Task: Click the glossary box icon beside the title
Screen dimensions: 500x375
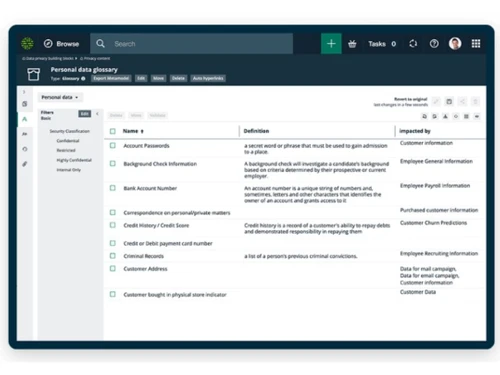Action: click(x=33, y=74)
